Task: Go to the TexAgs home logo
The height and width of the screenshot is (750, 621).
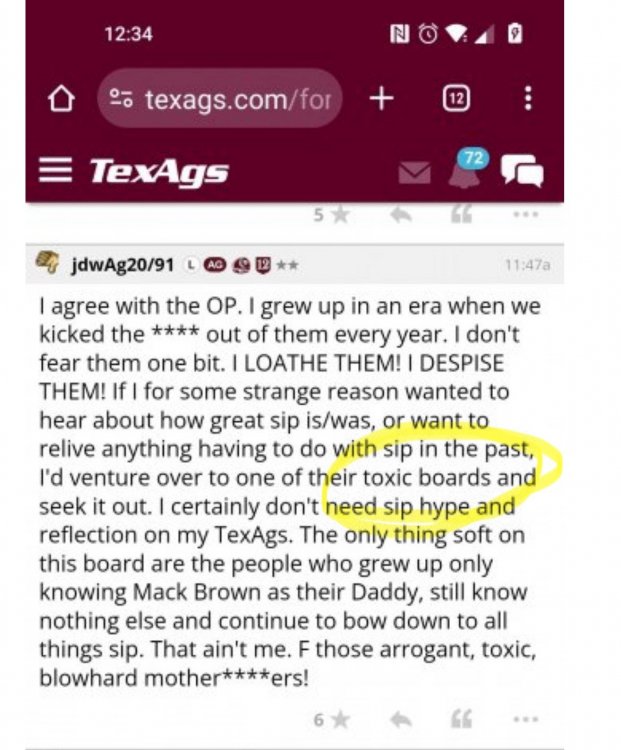Action: (159, 171)
